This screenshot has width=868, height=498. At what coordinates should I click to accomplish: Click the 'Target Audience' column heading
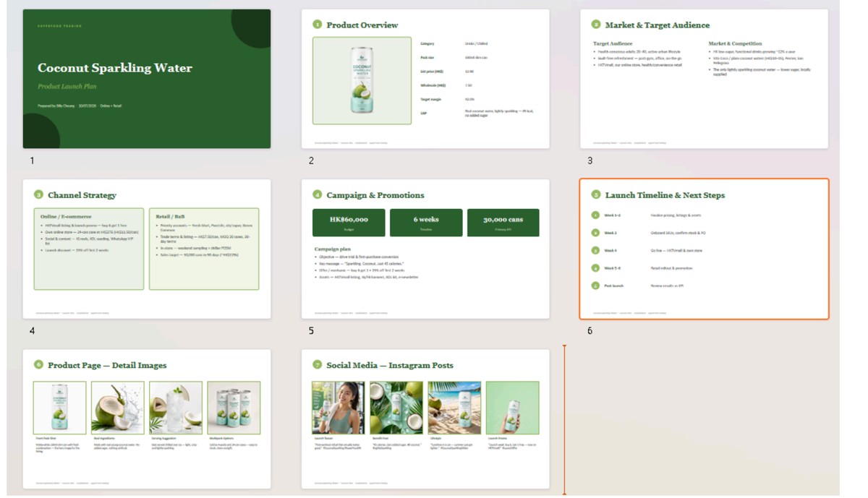613,44
